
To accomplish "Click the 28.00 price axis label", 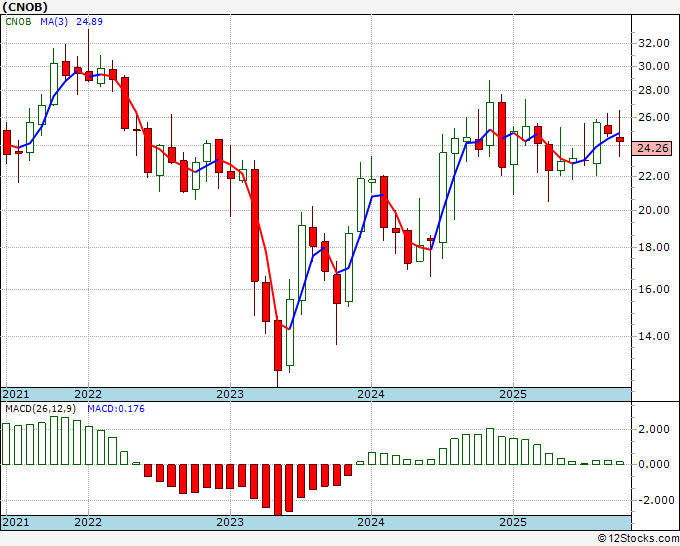I will [654, 90].
